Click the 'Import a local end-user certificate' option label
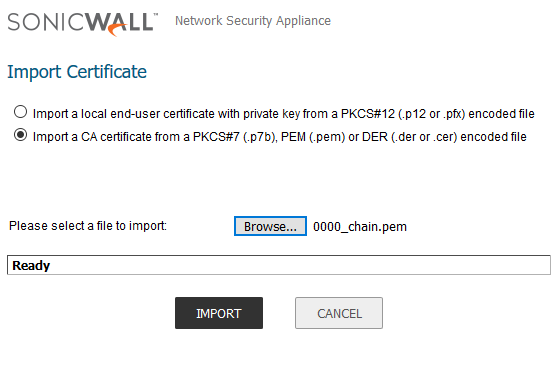This screenshot has width=558, height=368. [x=284, y=114]
